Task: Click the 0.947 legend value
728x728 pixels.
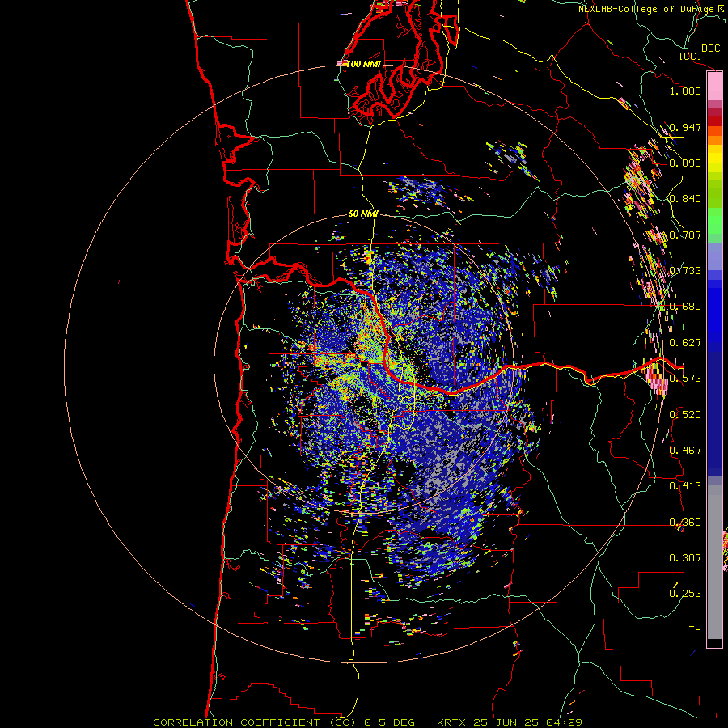Action: click(x=685, y=127)
